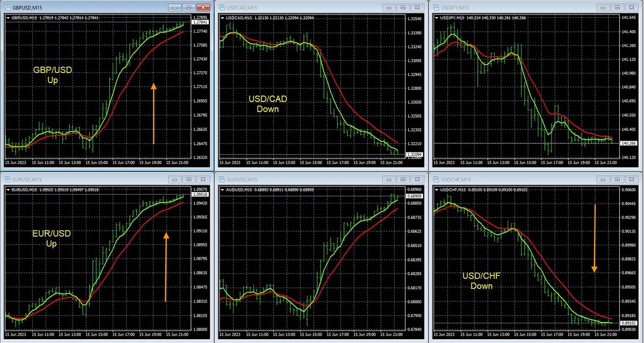Close the EURUSD,M15 chart window
This screenshot has width=644, height=343.
(x=203, y=179)
